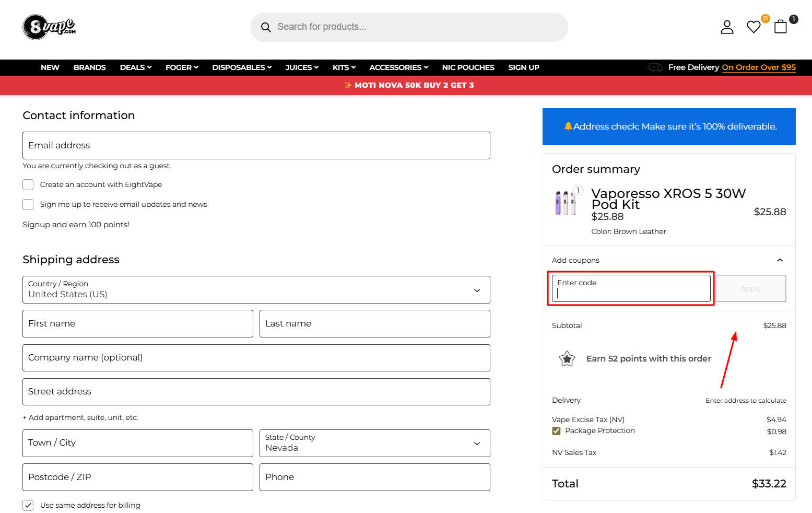Click the Vaporesso XROS 5 product thumbnail
The width and height of the screenshot is (812, 513).
point(566,203)
